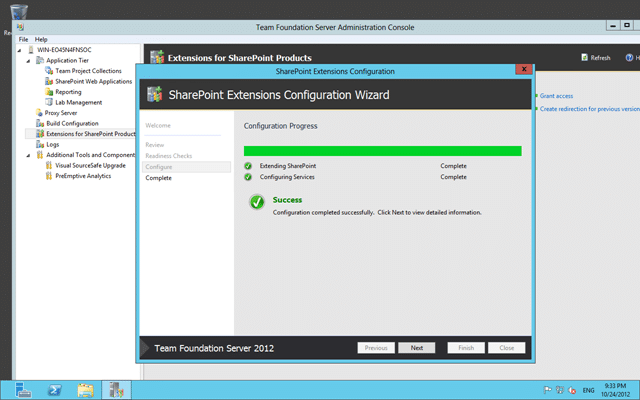The height and width of the screenshot is (400, 640).
Task: Select the Complete step in wizard
Action: click(x=158, y=178)
